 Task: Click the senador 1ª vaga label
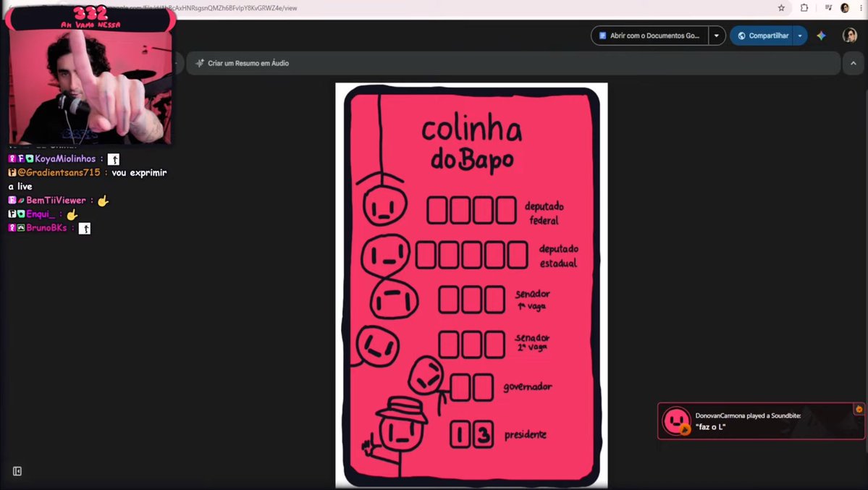pos(532,300)
